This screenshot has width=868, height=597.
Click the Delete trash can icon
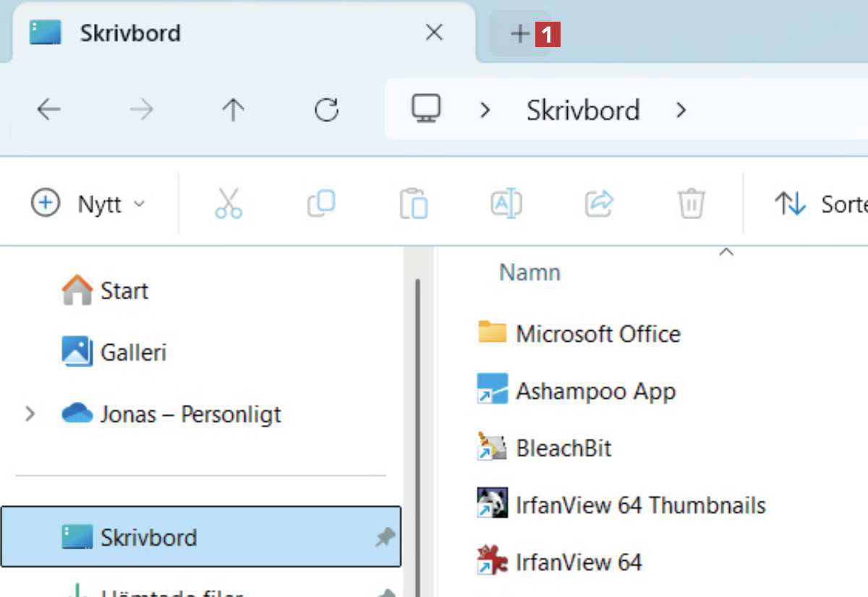692,204
